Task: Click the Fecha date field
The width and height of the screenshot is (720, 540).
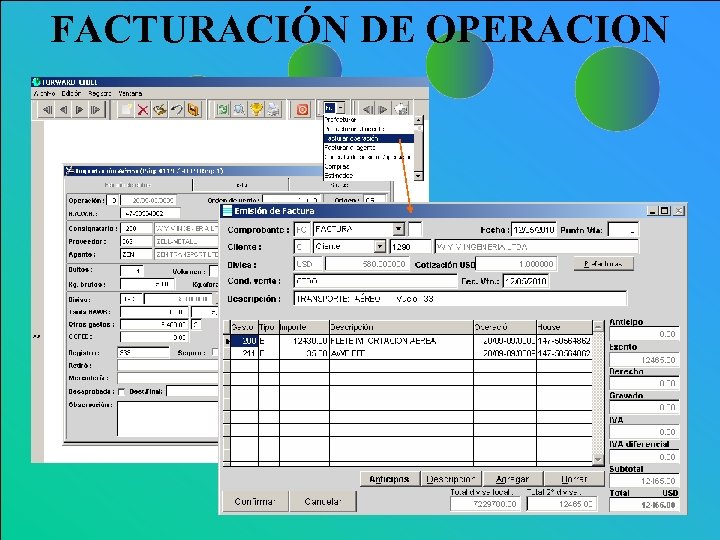Action: point(534,229)
